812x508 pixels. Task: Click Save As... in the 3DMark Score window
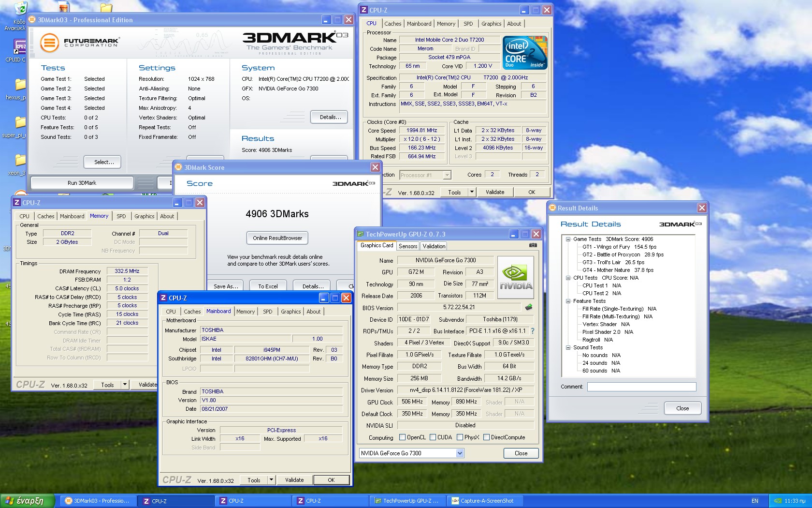(226, 286)
